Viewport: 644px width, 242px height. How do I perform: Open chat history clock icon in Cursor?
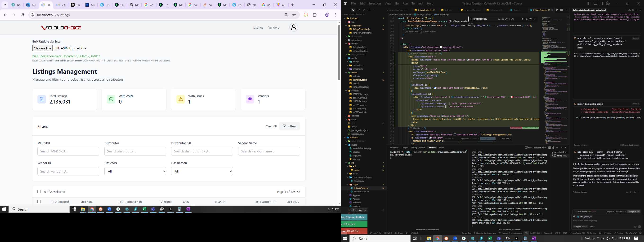tap(633, 10)
